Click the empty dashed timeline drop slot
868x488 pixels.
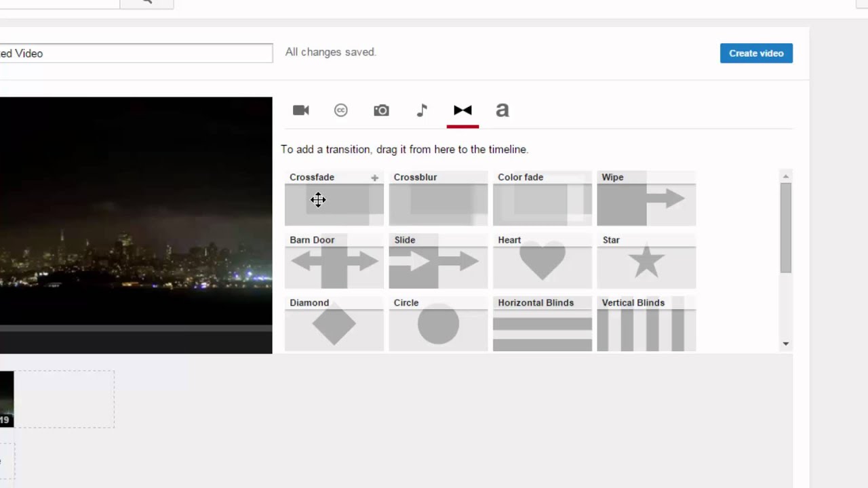(64, 399)
